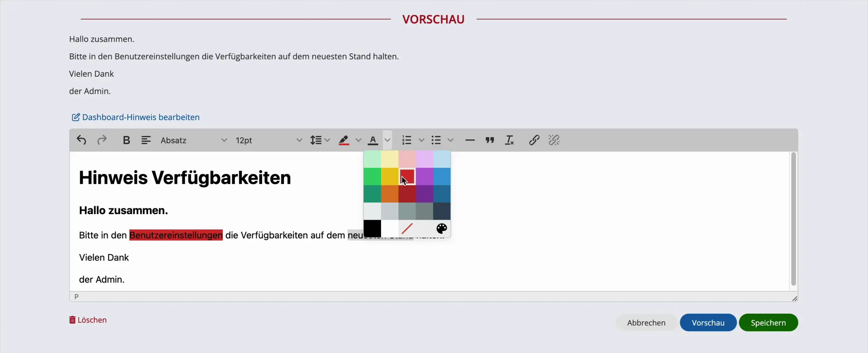Apply background highlight color marker icon
868x353 pixels.
[344, 140]
